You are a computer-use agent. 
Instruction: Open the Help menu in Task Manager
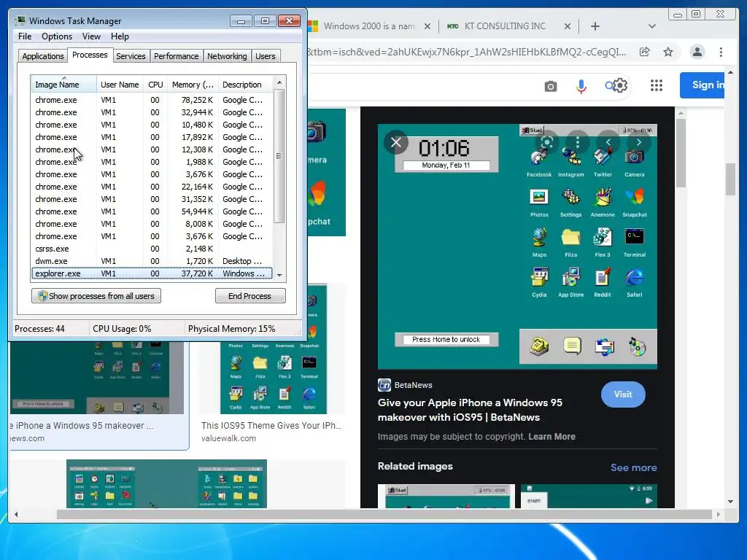pyautogui.click(x=120, y=36)
